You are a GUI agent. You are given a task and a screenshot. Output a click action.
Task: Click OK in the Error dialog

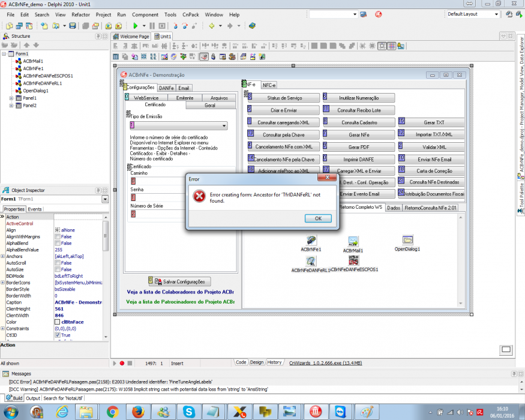(x=318, y=218)
